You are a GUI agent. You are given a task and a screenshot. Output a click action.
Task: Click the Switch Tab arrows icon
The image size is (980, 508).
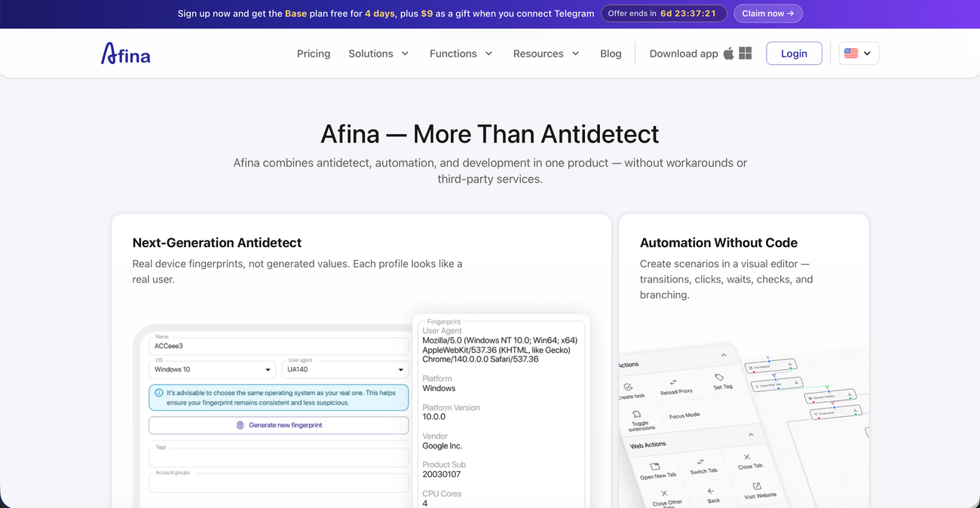coord(700,462)
